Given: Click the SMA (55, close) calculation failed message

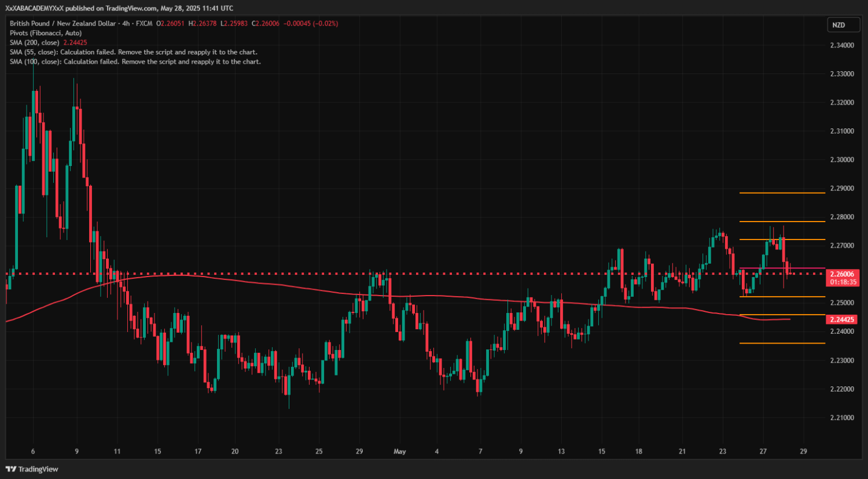Looking at the screenshot, I should pos(134,52).
